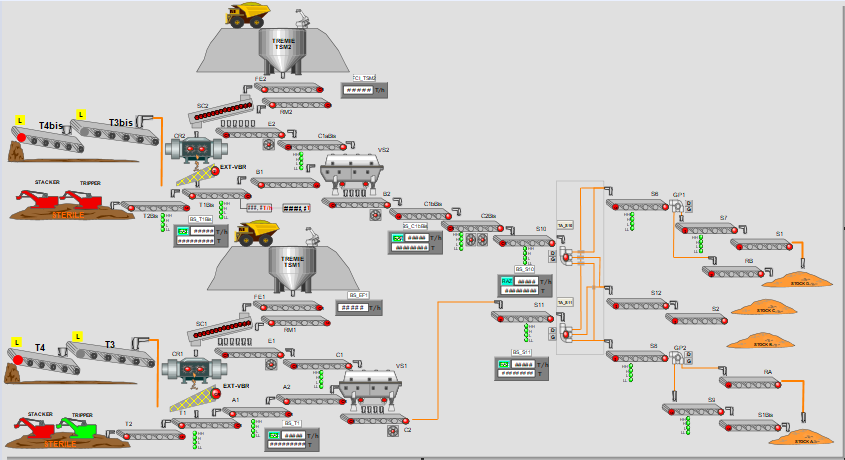
Task: Click the EXT-VBR extractor under CR2
Action: (x=198, y=176)
